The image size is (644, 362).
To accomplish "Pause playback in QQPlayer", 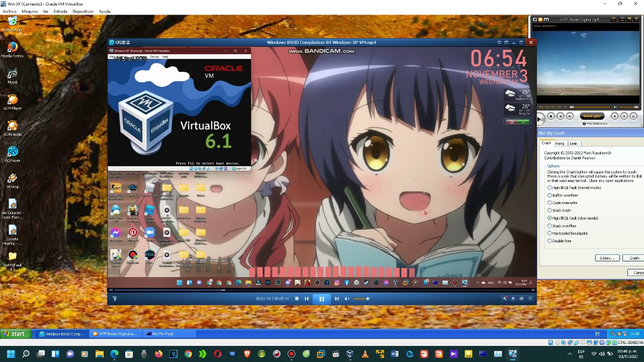I will [321, 299].
